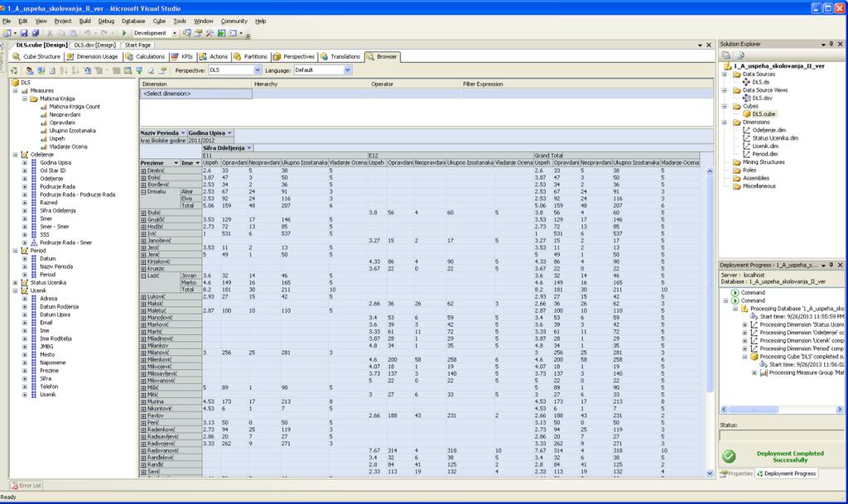Click the DLS.dsv data source view icon
Screen dimensions: 848x504
[746, 98]
